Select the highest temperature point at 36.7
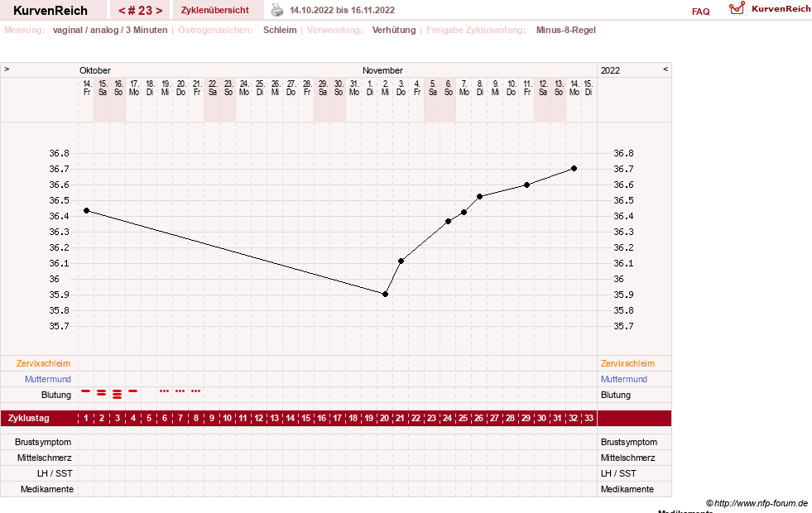Image resolution: width=812 pixels, height=513 pixels. (x=574, y=168)
